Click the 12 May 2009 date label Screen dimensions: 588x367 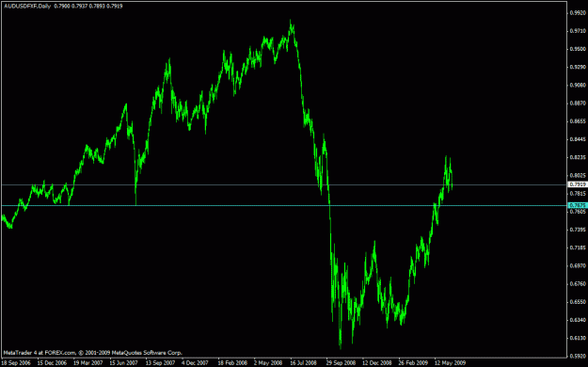(450, 363)
